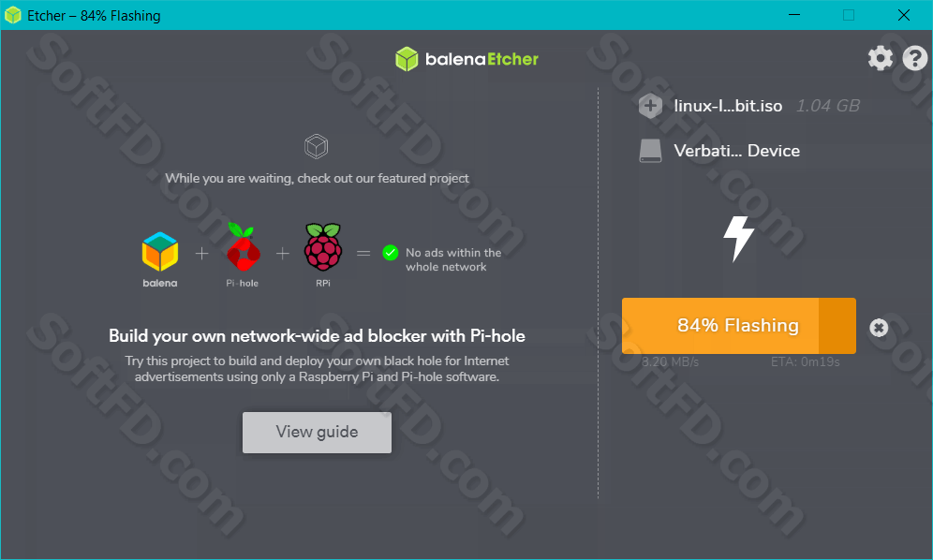Click the ETA: 0m19s status text
The image size is (933, 560).
coord(805,361)
